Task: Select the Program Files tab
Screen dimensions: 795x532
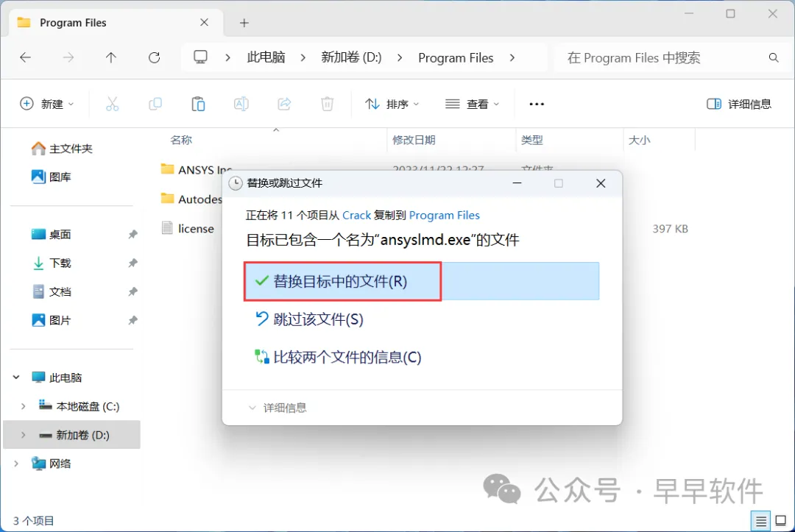Action: (116, 22)
